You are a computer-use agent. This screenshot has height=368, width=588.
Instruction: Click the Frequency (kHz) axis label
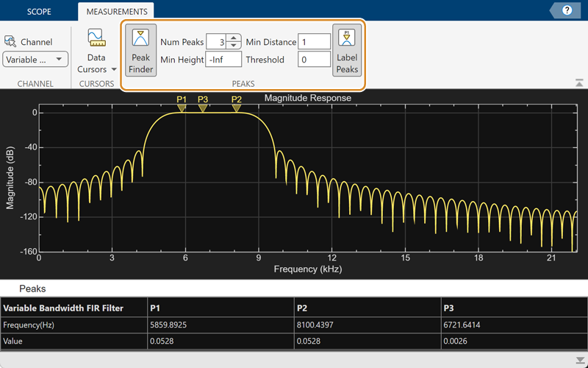tap(308, 269)
